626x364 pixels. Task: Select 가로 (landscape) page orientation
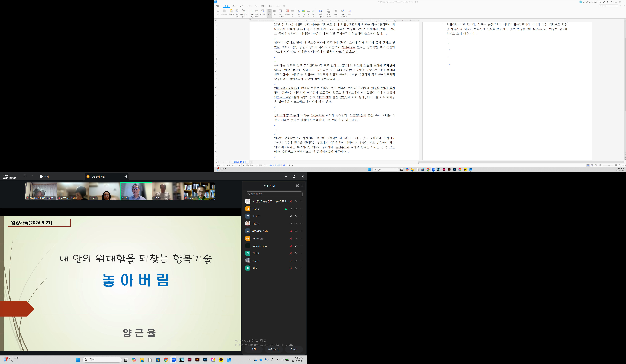274,12
